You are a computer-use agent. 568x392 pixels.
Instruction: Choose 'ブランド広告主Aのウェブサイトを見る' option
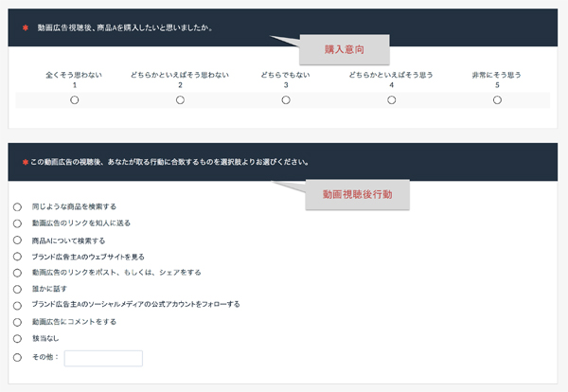(17, 257)
